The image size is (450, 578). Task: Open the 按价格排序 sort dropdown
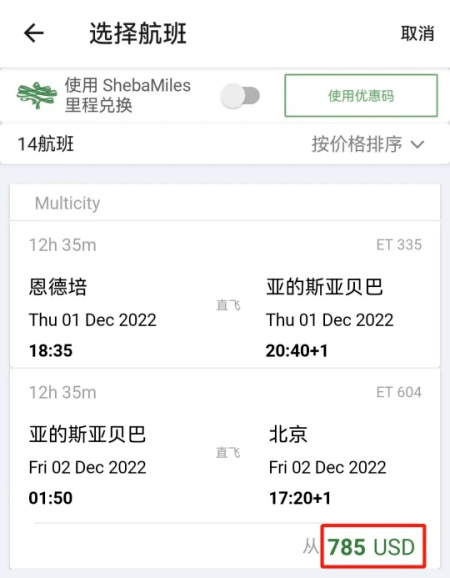coord(368,144)
